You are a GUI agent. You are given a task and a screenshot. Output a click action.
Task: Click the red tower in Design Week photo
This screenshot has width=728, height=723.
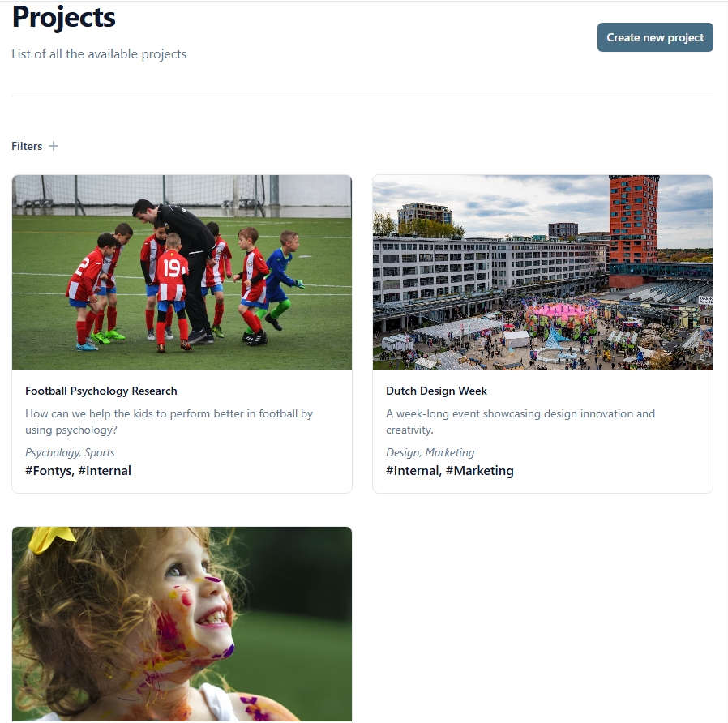click(633, 220)
